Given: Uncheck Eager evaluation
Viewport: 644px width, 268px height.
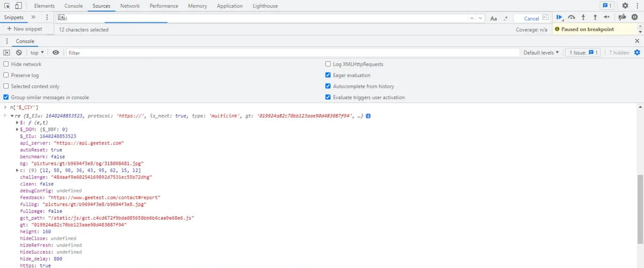Looking at the screenshot, I should [329, 75].
